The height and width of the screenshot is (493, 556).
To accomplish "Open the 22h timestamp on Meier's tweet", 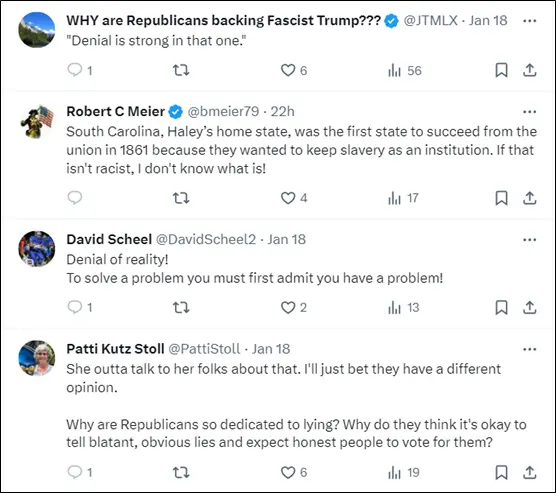I will tap(283, 111).
